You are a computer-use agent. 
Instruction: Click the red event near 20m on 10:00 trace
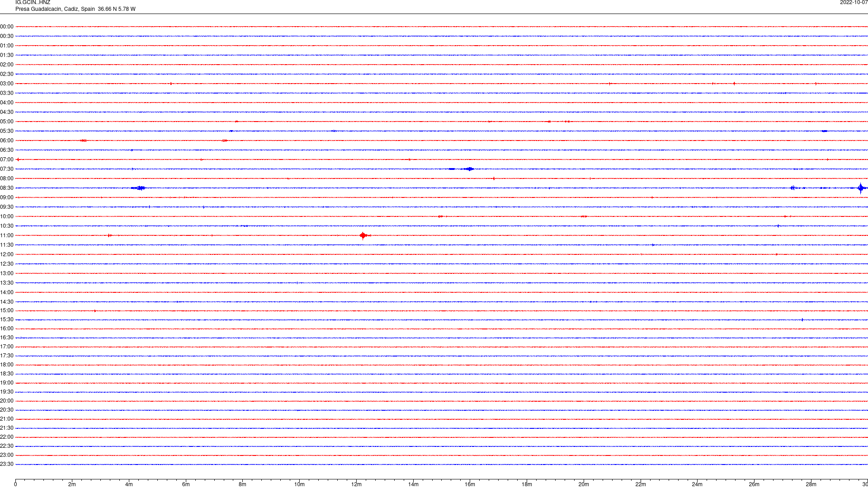click(x=584, y=216)
